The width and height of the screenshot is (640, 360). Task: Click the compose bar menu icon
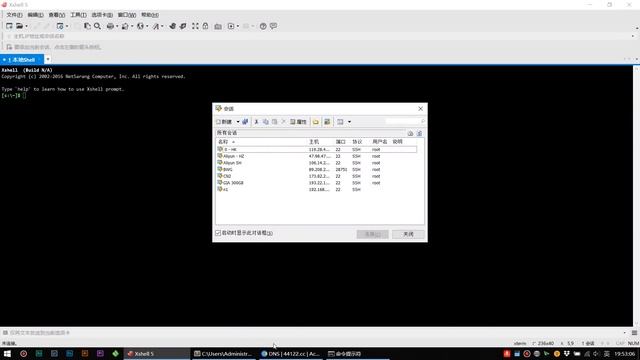click(x=634, y=333)
